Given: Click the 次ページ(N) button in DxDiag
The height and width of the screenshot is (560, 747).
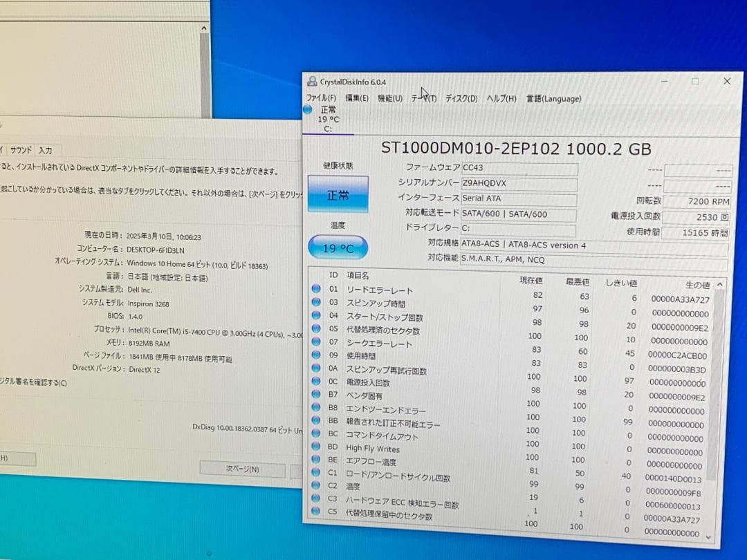Looking at the screenshot, I should [241, 467].
